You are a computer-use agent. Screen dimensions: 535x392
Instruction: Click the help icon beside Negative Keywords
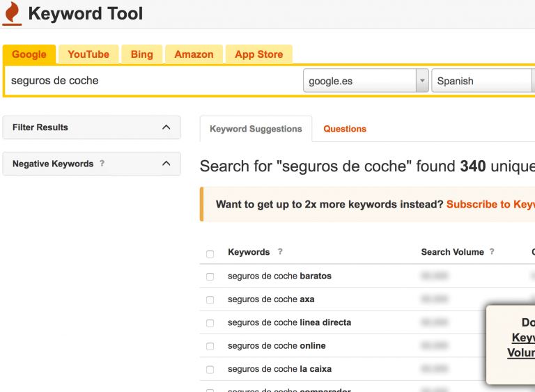[102, 164]
